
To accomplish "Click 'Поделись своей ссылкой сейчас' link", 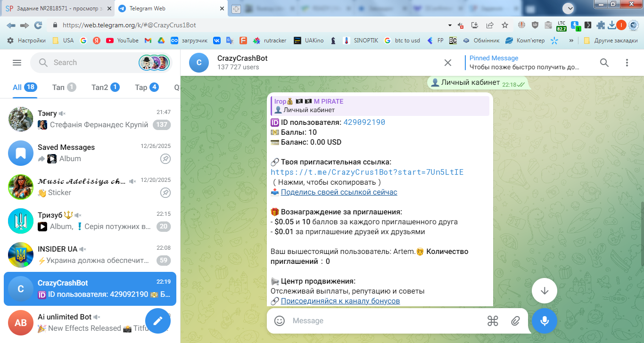I will click(339, 192).
